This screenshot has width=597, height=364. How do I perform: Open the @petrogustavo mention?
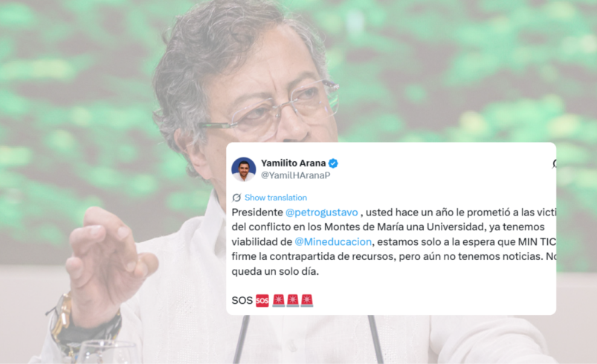coord(322,212)
